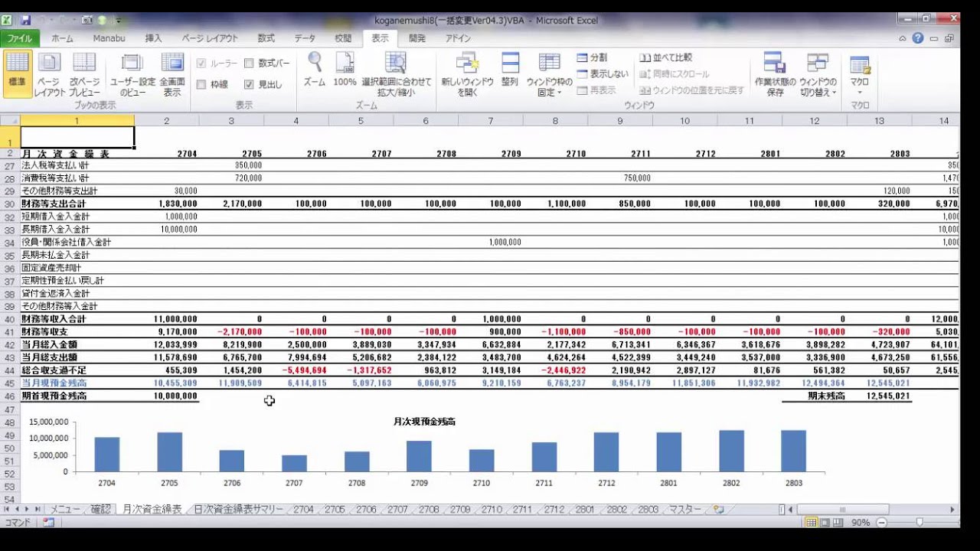Open the データ ribbon tab
The height and width of the screenshot is (551, 980).
pyautogui.click(x=305, y=37)
